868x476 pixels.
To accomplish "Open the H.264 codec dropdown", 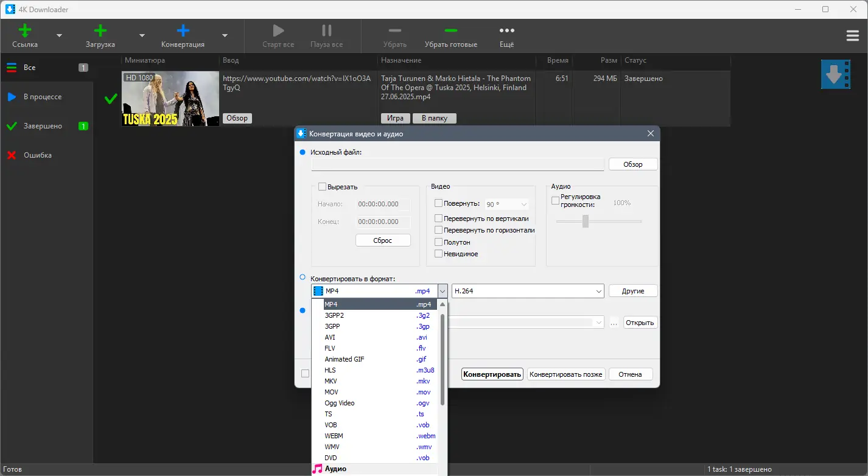I will coord(598,291).
